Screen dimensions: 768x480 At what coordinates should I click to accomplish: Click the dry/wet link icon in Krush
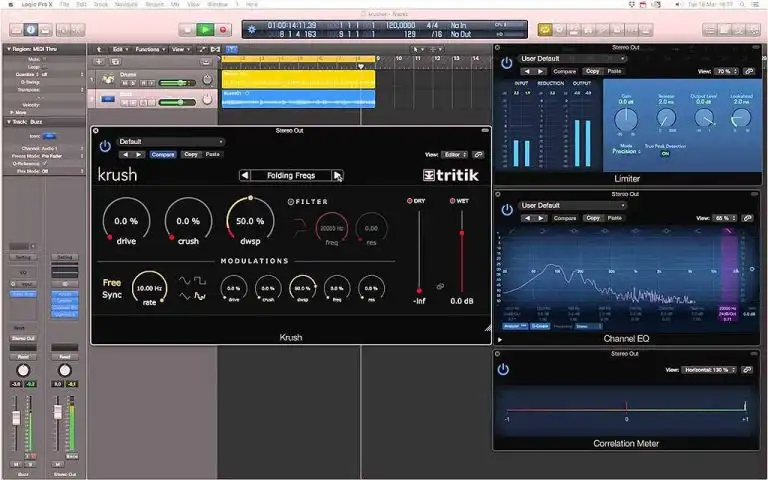440,287
